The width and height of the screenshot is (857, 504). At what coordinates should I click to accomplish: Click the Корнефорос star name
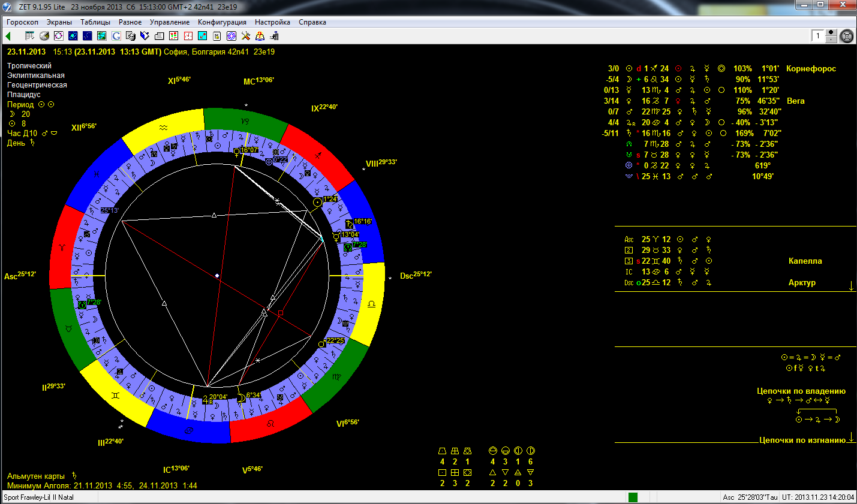coord(811,68)
